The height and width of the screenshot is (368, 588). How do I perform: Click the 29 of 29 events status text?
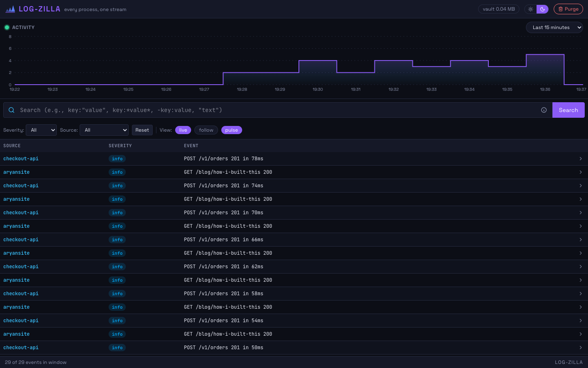pos(36,362)
